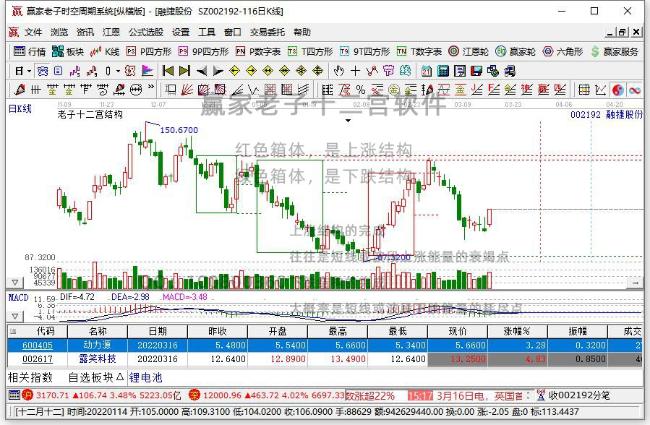650x425 pixels.
Task: Restore the inner document window
Action: tap(622, 32)
